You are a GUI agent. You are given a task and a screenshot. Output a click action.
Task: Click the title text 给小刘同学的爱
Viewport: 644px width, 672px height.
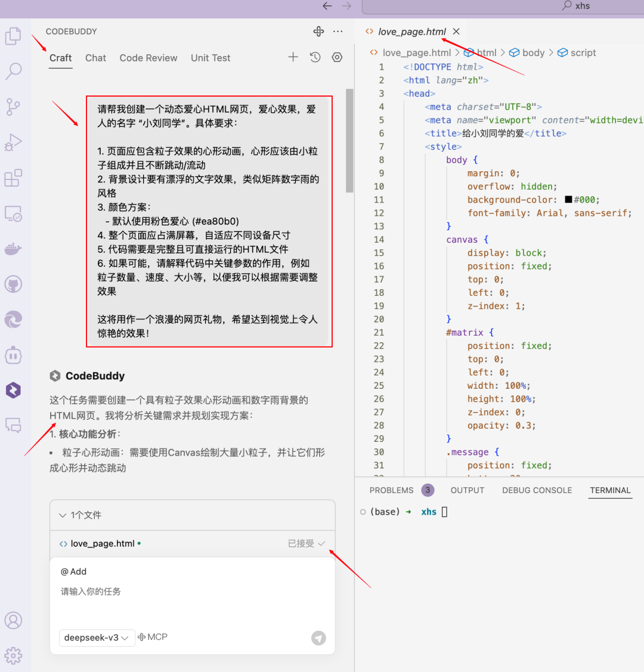(x=493, y=134)
